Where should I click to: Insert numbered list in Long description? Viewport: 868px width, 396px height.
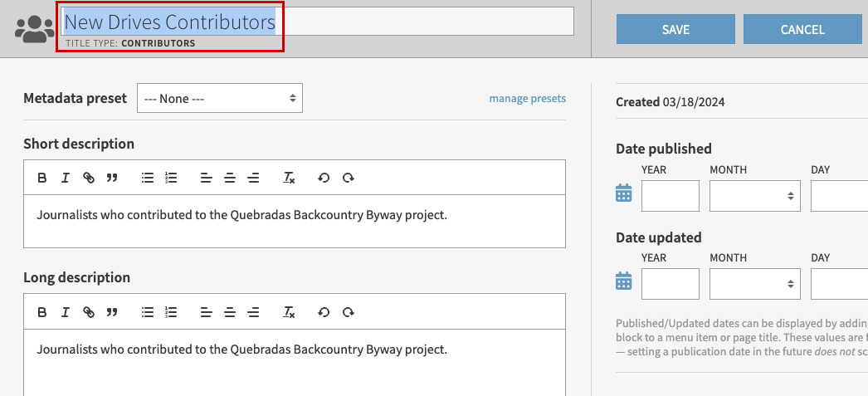click(171, 312)
